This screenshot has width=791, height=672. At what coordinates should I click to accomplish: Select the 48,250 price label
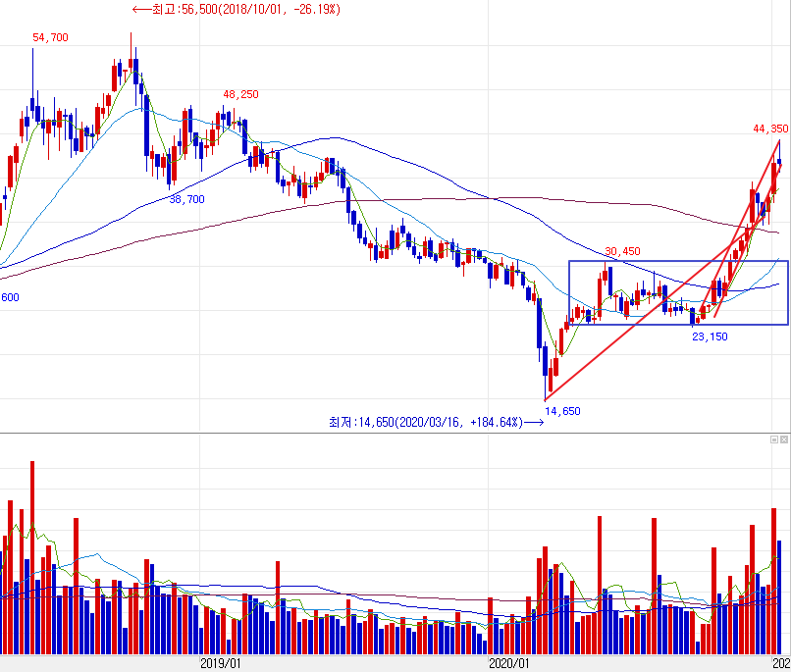241,94
